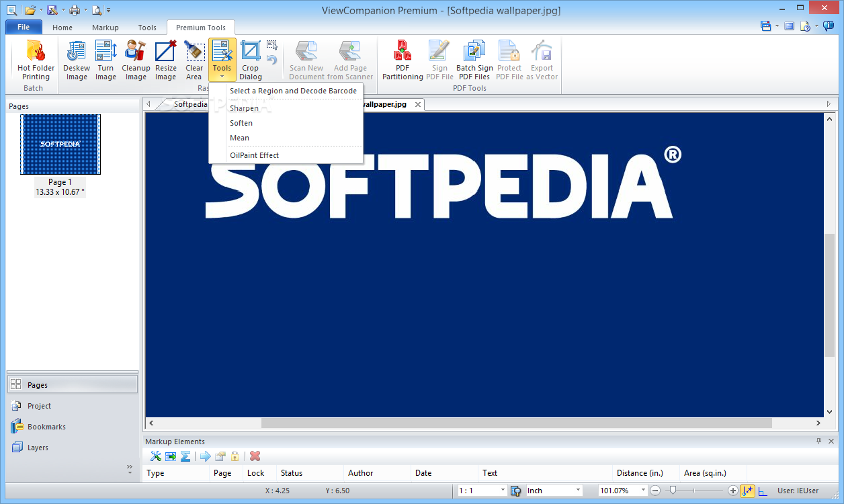844x504 pixels.
Task: Toggle the L-shaped axis icon in status bar
Action: pyautogui.click(x=763, y=491)
